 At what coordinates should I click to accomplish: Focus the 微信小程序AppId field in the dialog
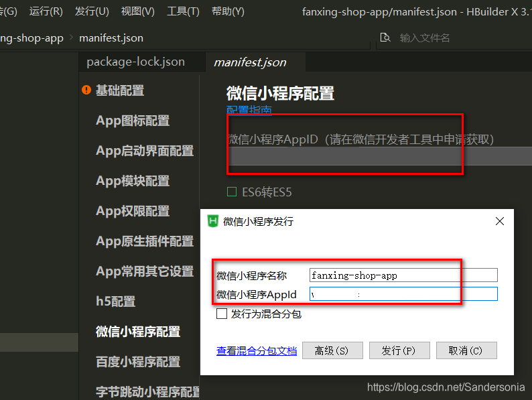403,294
